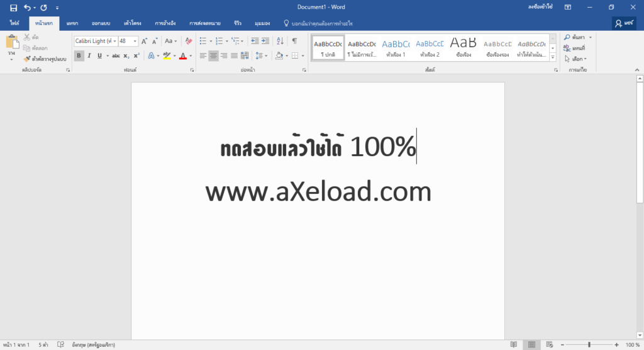The width and height of the screenshot is (644, 350).
Task: Sort the text with the A-Z icon
Action: pyautogui.click(x=280, y=41)
